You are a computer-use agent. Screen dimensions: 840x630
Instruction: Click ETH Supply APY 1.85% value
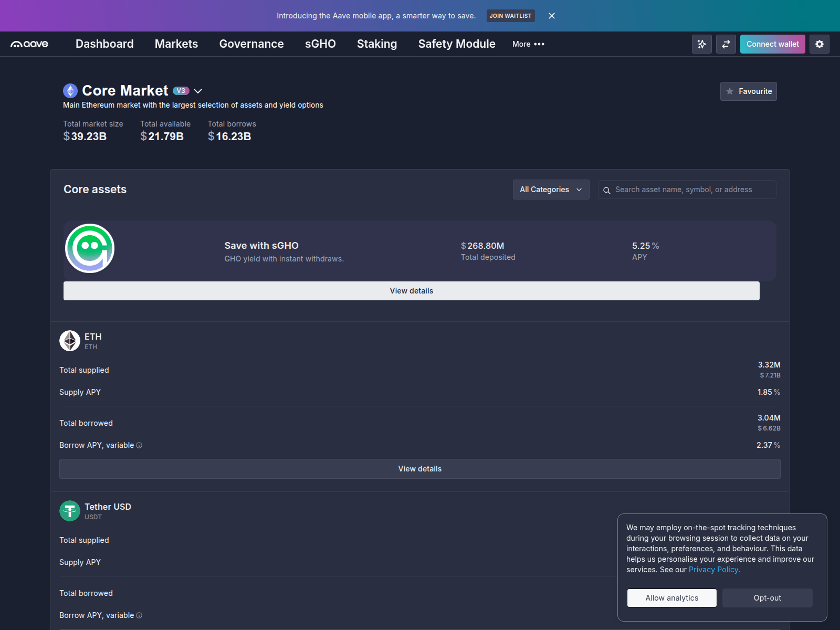point(769,392)
